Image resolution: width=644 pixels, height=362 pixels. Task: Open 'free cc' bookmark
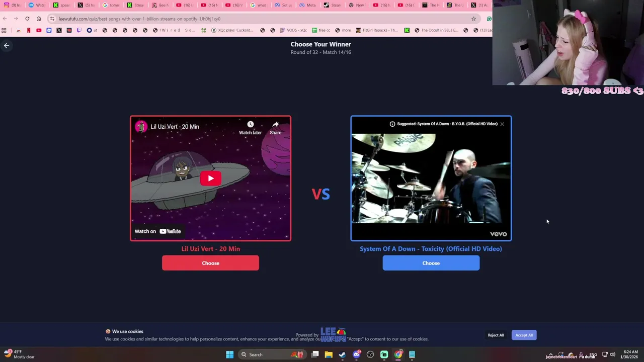[321, 30]
